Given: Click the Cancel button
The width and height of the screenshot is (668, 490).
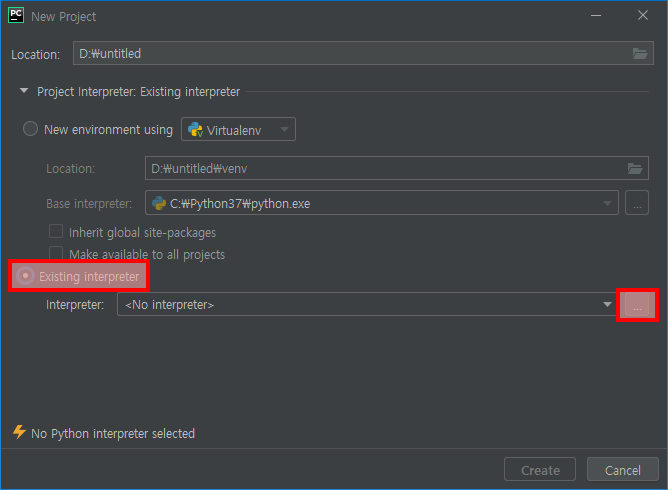Looking at the screenshot, I should 623,470.
